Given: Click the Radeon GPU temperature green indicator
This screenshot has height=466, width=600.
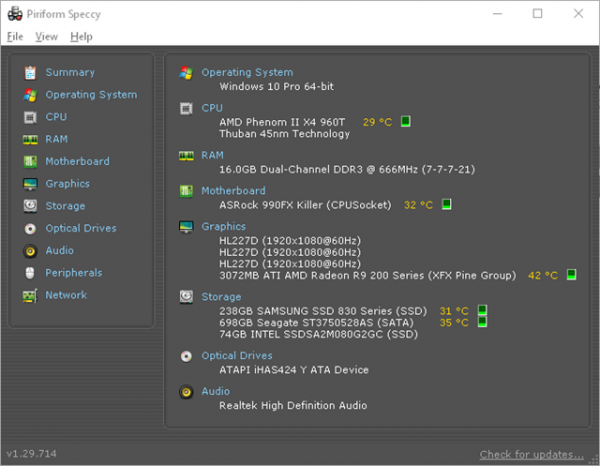Looking at the screenshot, I should pyautogui.click(x=571, y=275).
